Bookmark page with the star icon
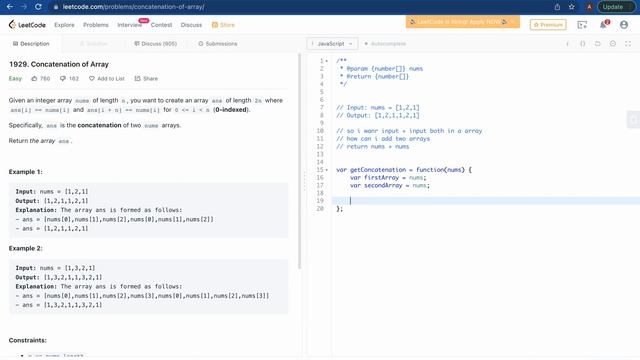Image resolution: width=640 pixels, height=360 pixels. tap(571, 7)
